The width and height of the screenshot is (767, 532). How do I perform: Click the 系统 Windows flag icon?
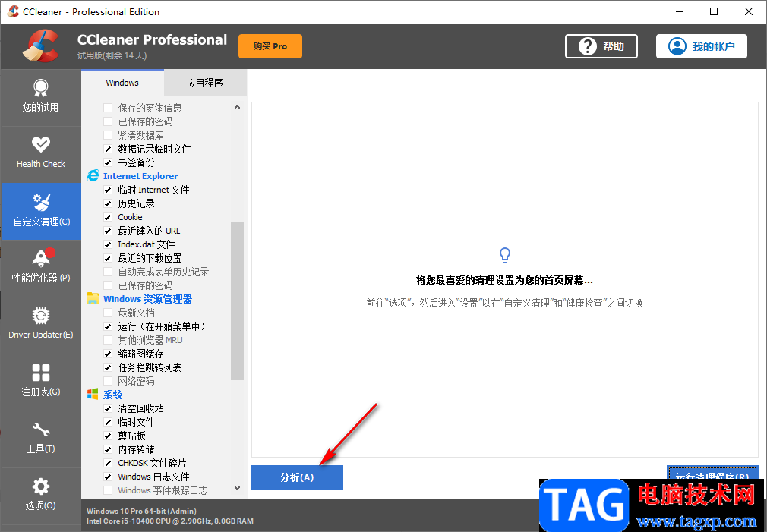[x=93, y=395]
